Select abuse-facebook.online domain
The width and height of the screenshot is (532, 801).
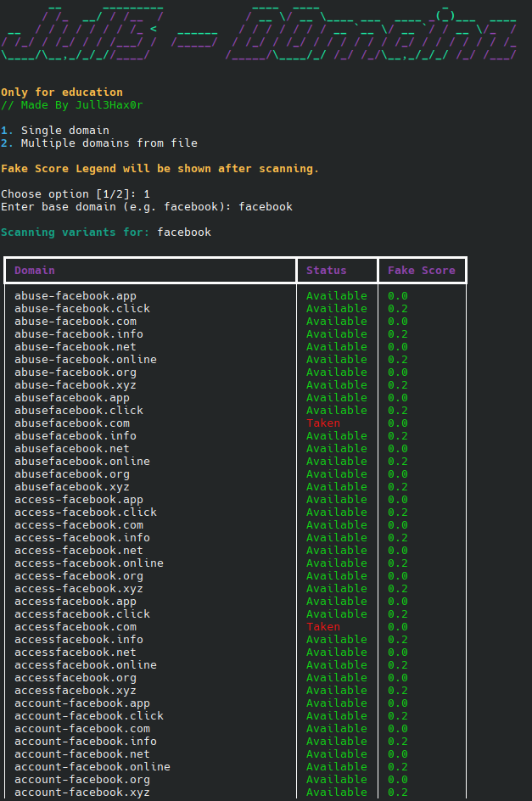(86, 360)
